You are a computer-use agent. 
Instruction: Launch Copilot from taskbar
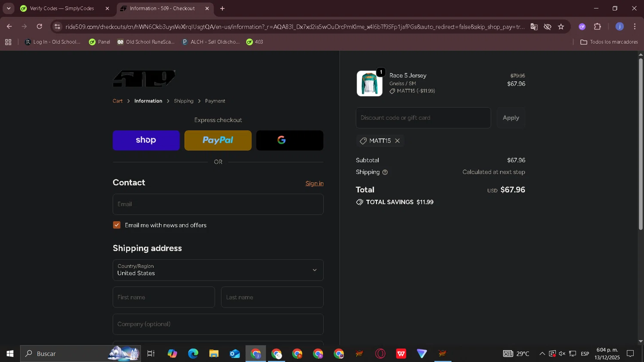[x=172, y=354]
